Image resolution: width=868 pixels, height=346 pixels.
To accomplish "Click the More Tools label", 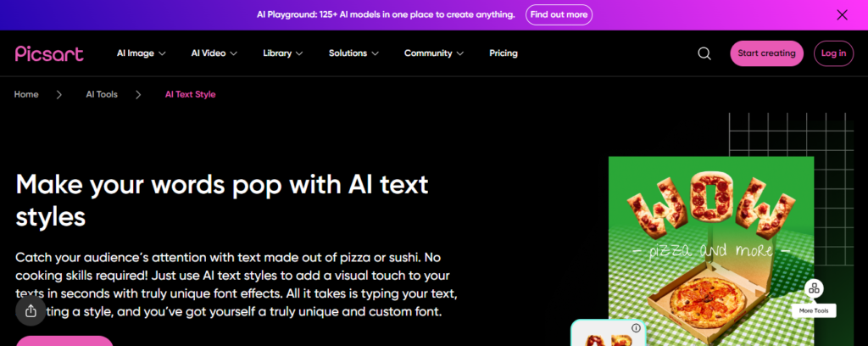I will pos(814,310).
